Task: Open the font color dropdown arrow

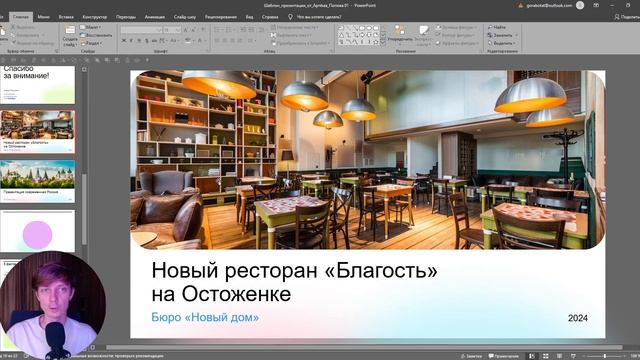Action: pyautogui.click(x=204, y=41)
